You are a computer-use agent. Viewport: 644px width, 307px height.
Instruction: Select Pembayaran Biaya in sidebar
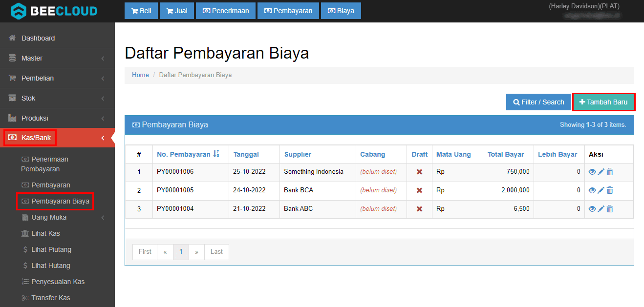55,201
